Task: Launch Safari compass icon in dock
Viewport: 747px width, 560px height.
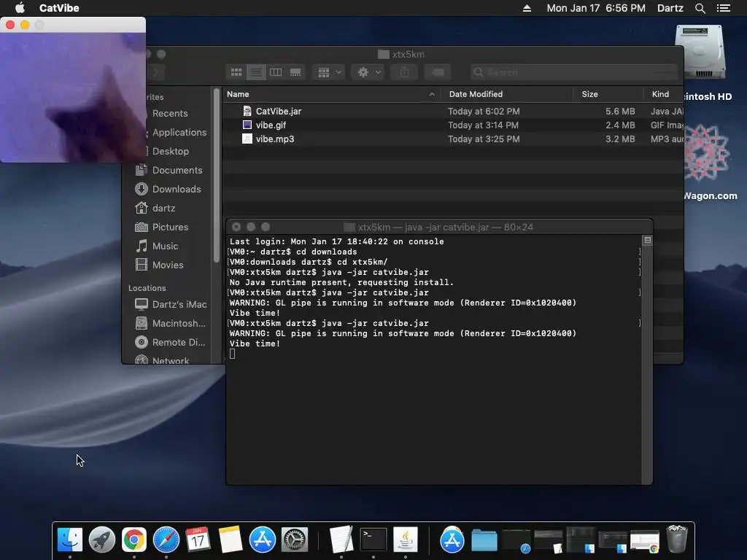Action: click(166, 540)
